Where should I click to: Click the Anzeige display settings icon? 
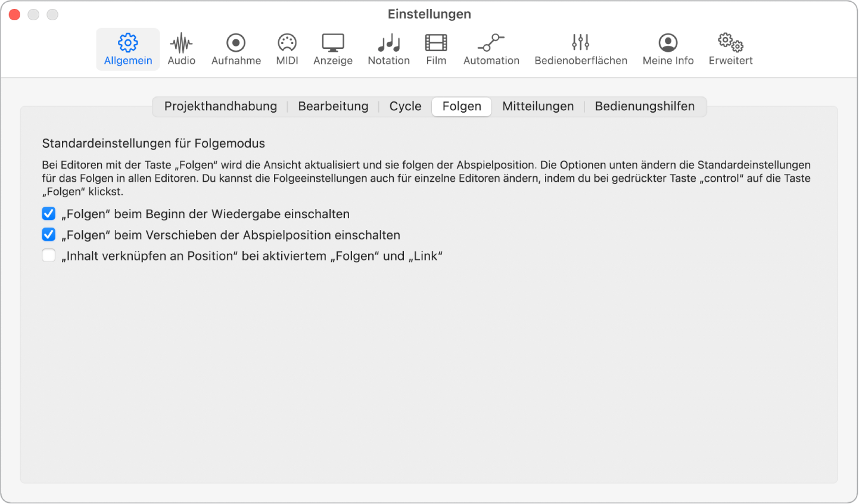point(332,48)
